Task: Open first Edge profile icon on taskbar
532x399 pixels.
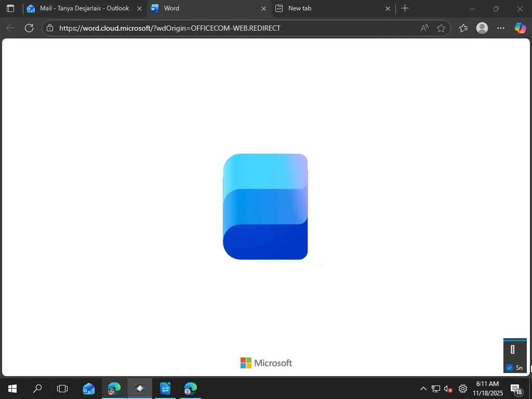Action: [114, 389]
